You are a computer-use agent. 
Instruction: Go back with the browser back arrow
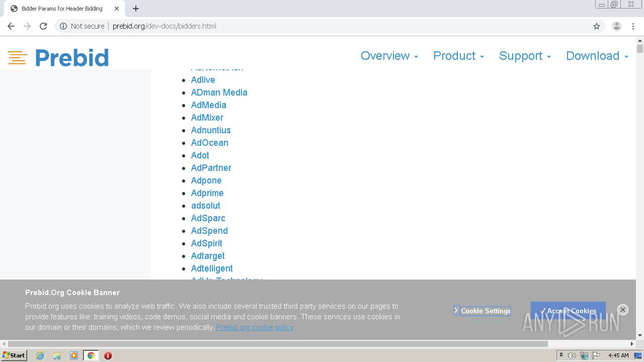tap(11, 26)
